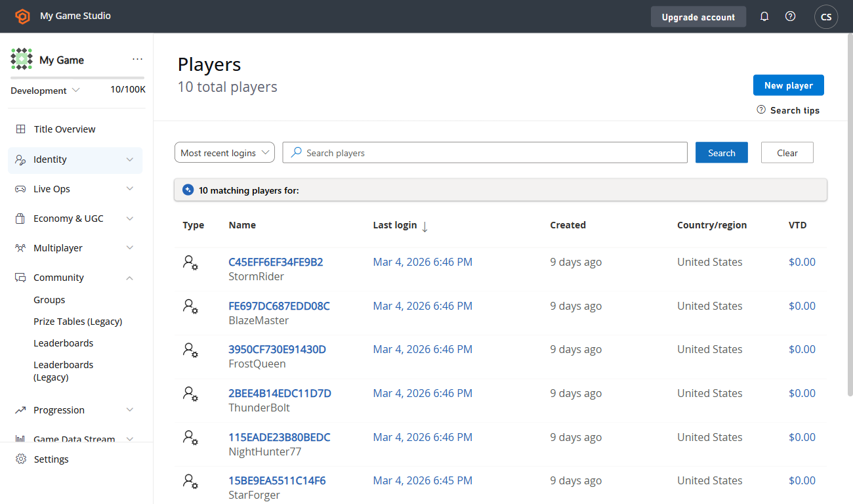Click the Last login column header
This screenshot has width=853, height=504.
[x=394, y=225]
